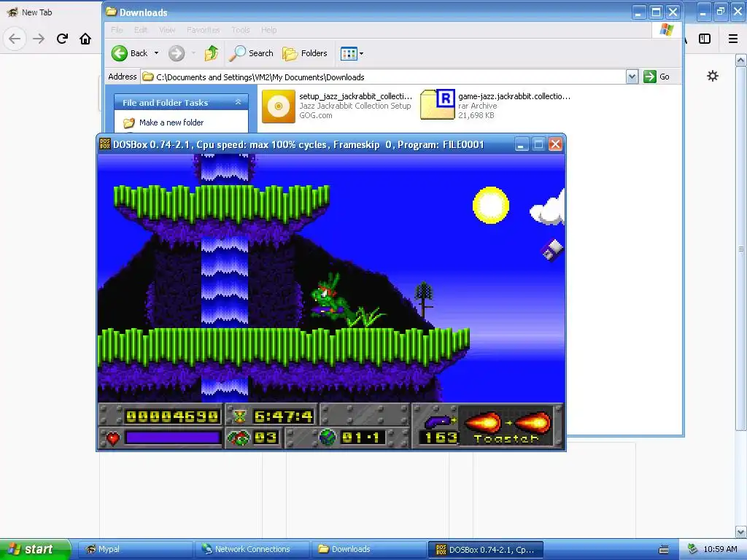Open the View menu in Explorer
Image resolution: width=747 pixels, height=560 pixels.
coord(167,30)
